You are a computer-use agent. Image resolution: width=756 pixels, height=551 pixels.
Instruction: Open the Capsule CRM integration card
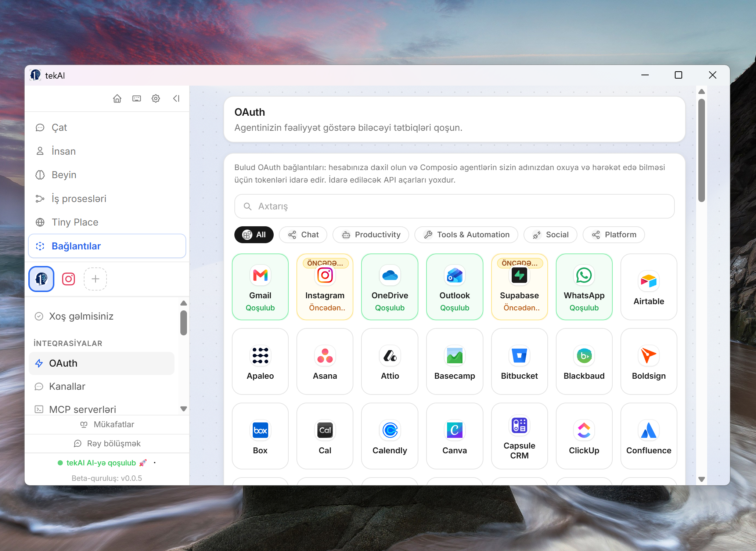[519, 436]
